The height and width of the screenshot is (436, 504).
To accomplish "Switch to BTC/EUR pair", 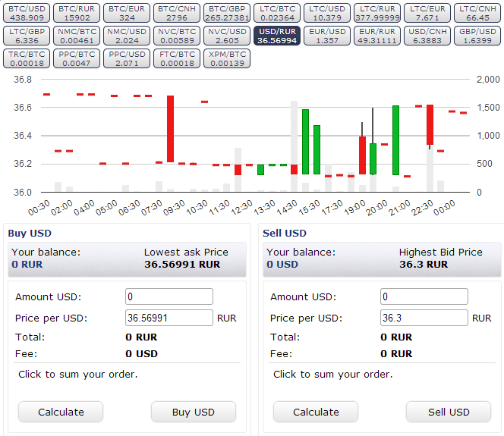I will (x=127, y=13).
